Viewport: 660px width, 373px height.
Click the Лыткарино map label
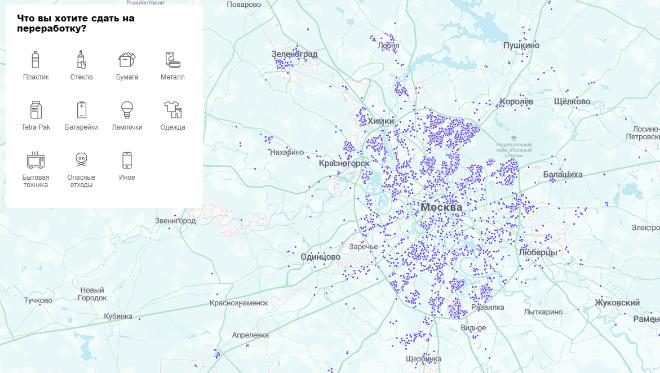click(x=543, y=312)
